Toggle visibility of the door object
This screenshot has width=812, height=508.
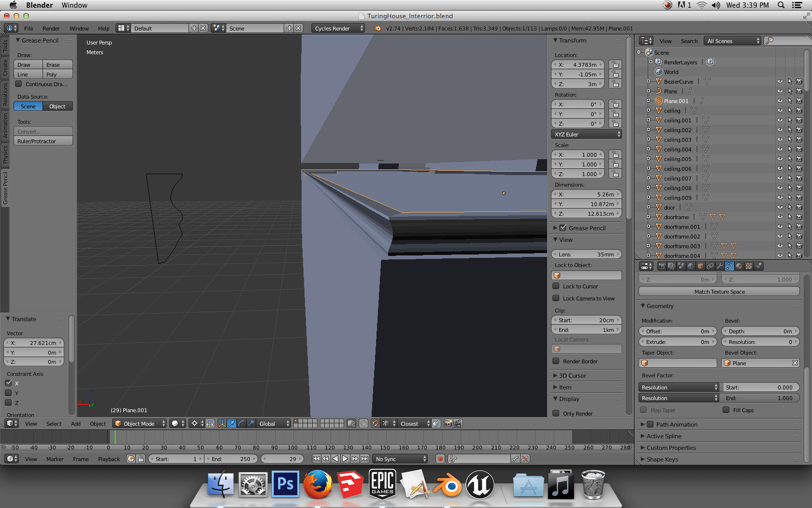point(780,207)
